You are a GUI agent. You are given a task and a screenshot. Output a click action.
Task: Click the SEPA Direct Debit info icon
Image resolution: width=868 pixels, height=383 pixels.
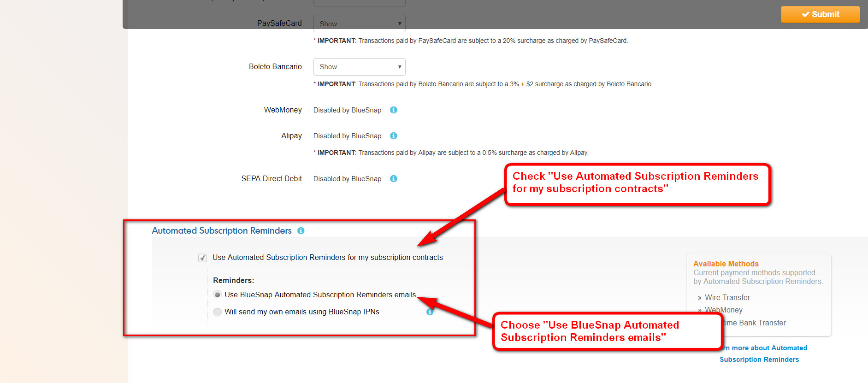click(394, 179)
